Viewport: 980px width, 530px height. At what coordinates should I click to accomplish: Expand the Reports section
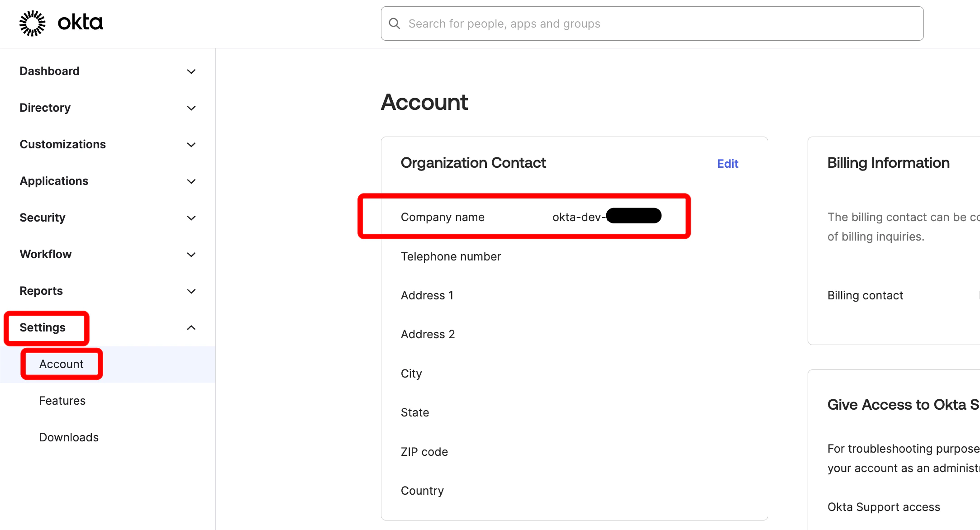pos(191,291)
